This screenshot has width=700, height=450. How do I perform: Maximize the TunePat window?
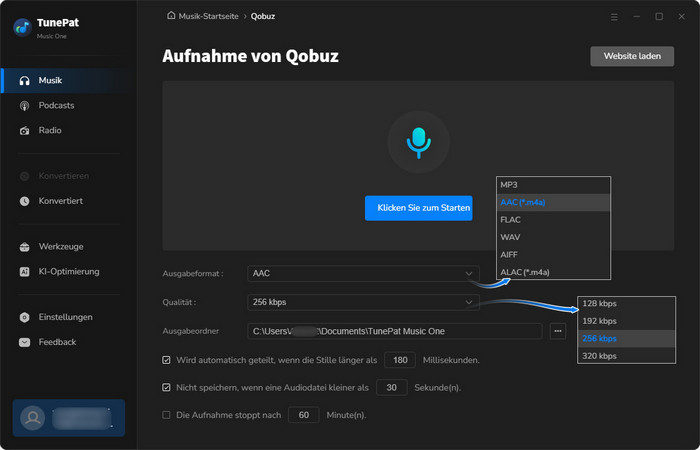[659, 17]
